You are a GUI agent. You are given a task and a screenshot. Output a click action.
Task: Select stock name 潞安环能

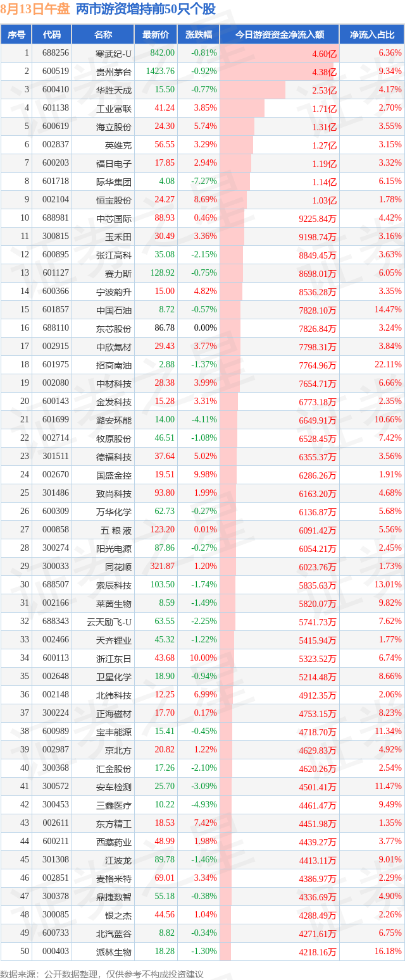pos(114,420)
